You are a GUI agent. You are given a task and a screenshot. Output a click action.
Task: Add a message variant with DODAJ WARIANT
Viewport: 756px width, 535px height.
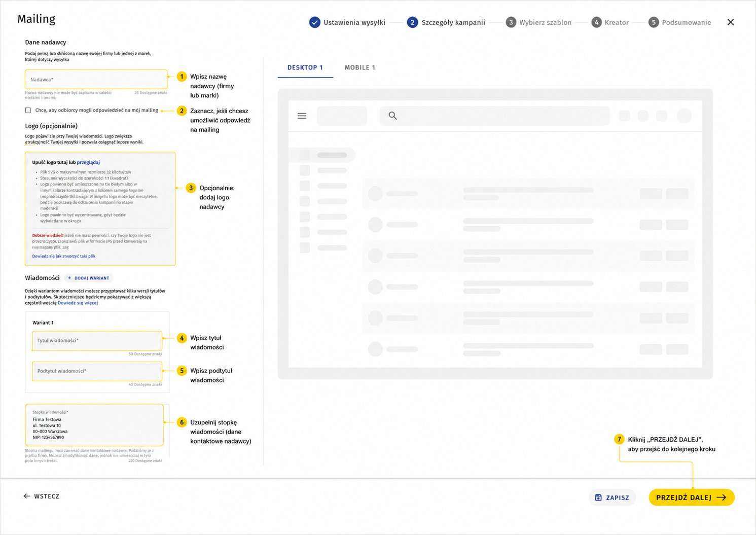[x=89, y=278]
